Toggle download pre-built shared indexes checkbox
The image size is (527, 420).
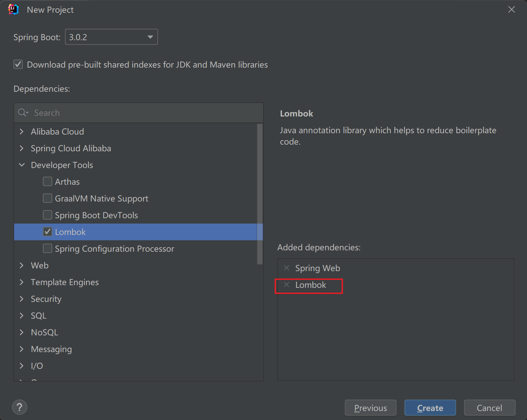[18, 64]
